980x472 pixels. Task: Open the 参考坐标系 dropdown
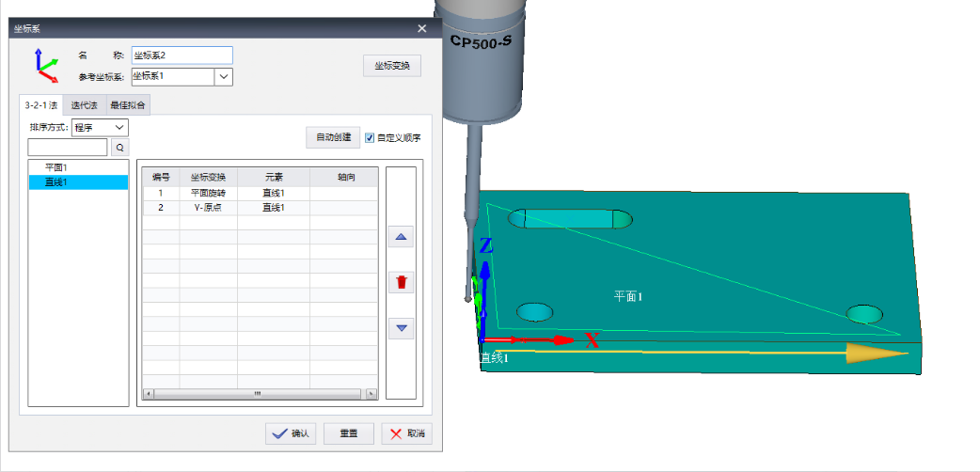coord(224,77)
